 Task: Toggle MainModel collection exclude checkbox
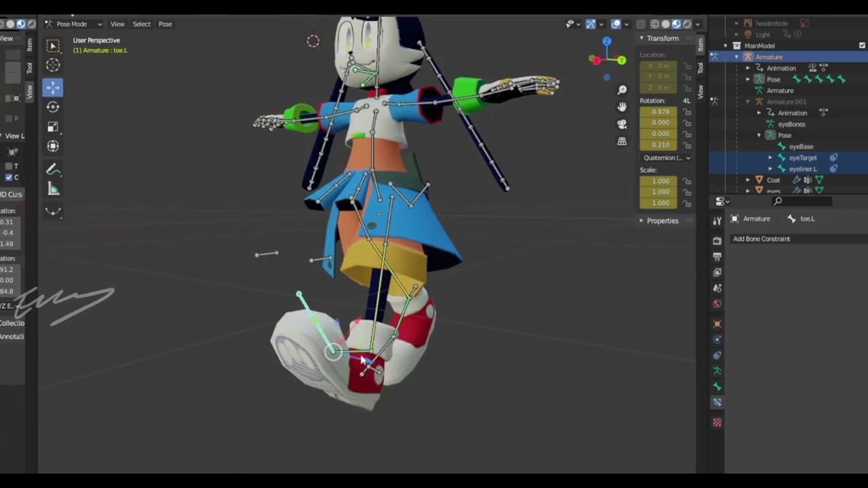pos(862,45)
